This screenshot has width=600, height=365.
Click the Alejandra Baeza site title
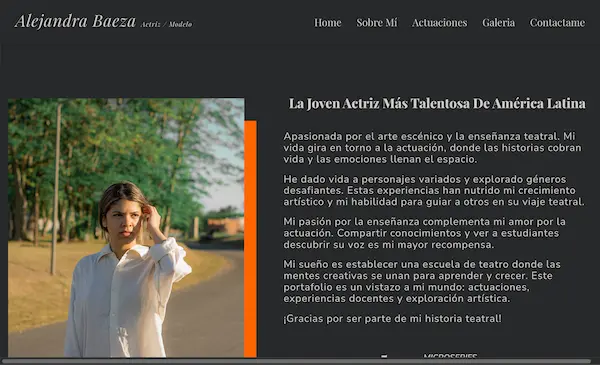click(75, 21)
